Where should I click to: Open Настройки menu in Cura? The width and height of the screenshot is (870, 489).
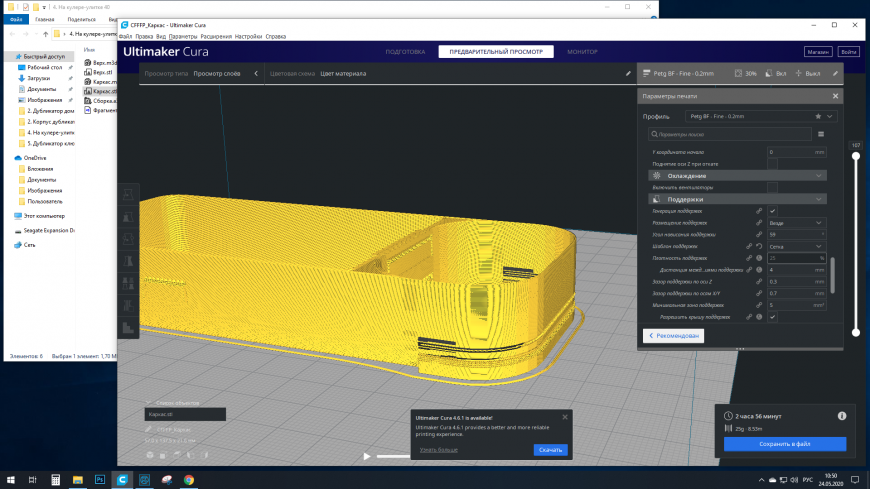pyautogui.click(x=248, y=37)
